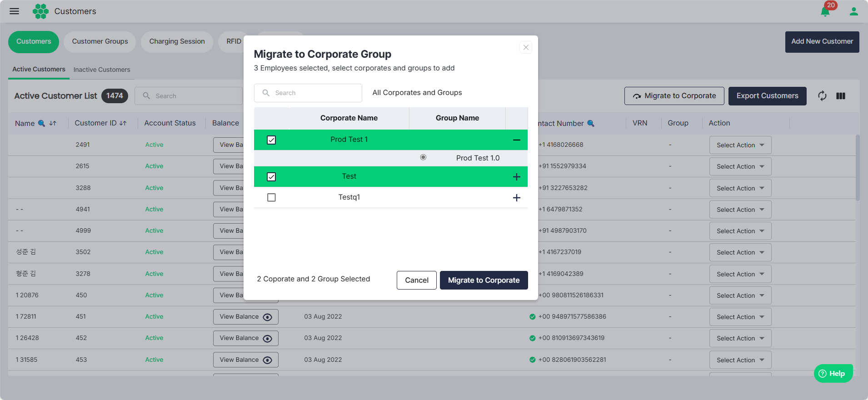Click verified checkmark beside +00 948971577586386
This screenshot has height=400, width=868.
click(532, 317)
